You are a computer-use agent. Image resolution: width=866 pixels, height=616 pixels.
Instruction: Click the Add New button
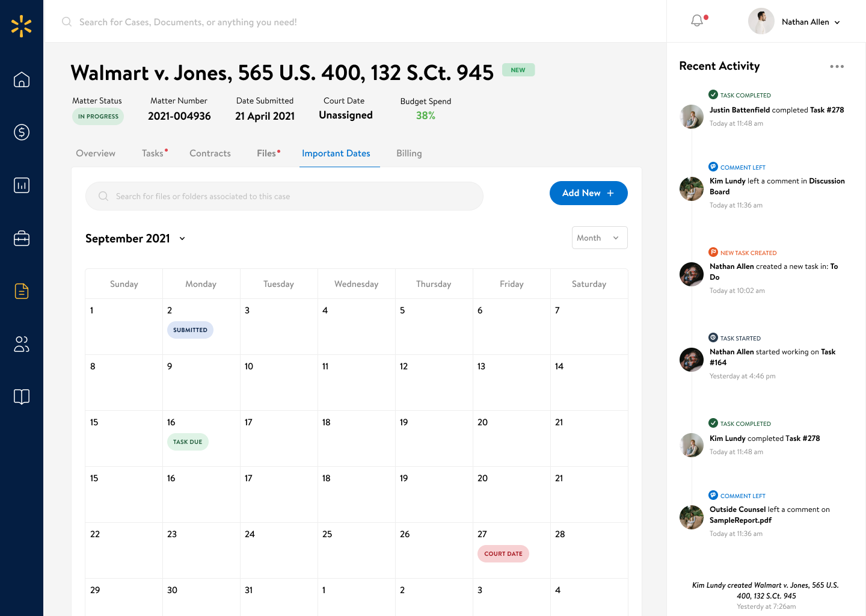(589, 193)
